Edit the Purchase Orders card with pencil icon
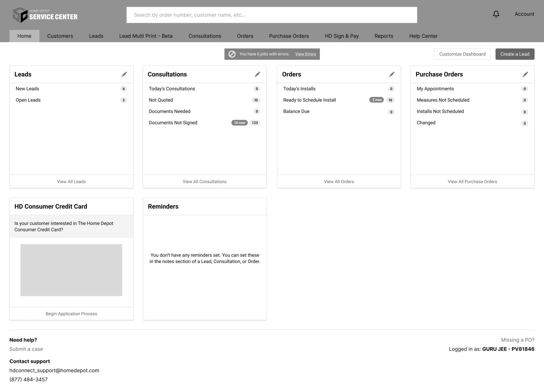This screenshot has height=392, width=544. (x=525, y=74)
